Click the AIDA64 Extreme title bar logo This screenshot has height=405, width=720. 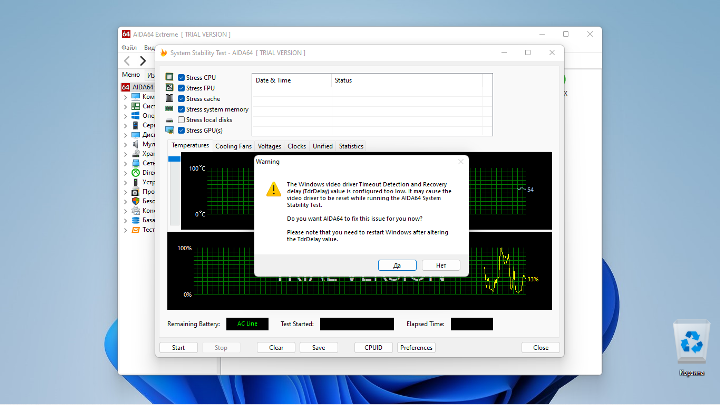click(126, 34)
